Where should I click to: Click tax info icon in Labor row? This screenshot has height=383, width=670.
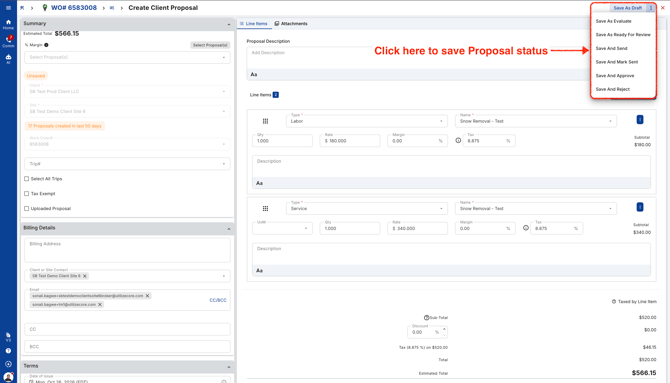click(458, 140)
